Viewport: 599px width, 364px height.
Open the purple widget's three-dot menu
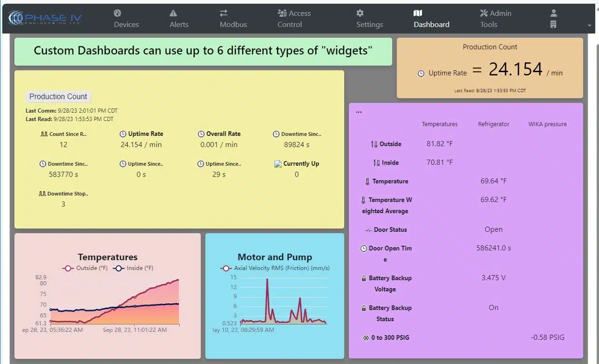[359, 112]
